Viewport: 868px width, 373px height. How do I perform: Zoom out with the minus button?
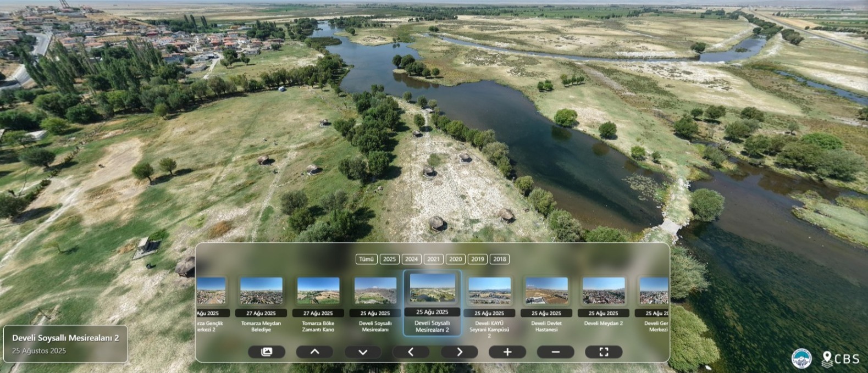tap(555, 352)
